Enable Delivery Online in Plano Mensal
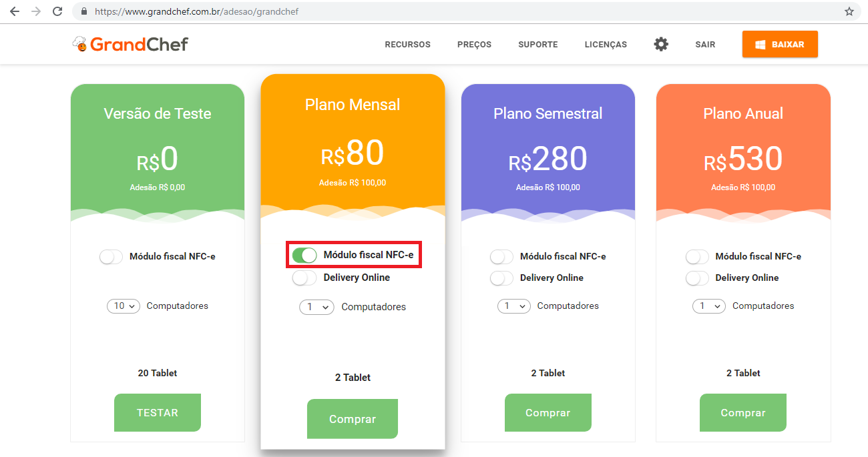 pos(304,278)
